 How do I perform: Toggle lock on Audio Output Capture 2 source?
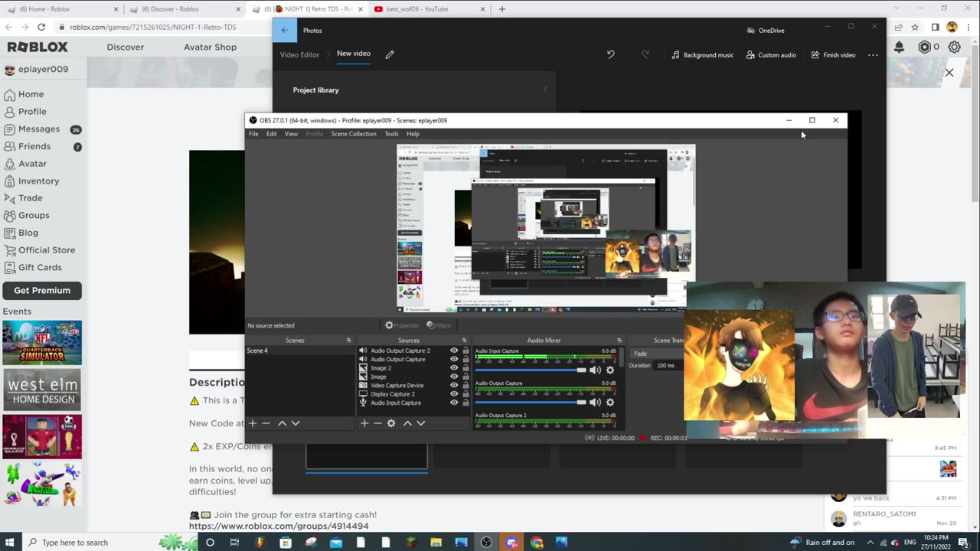pos(465,350)
